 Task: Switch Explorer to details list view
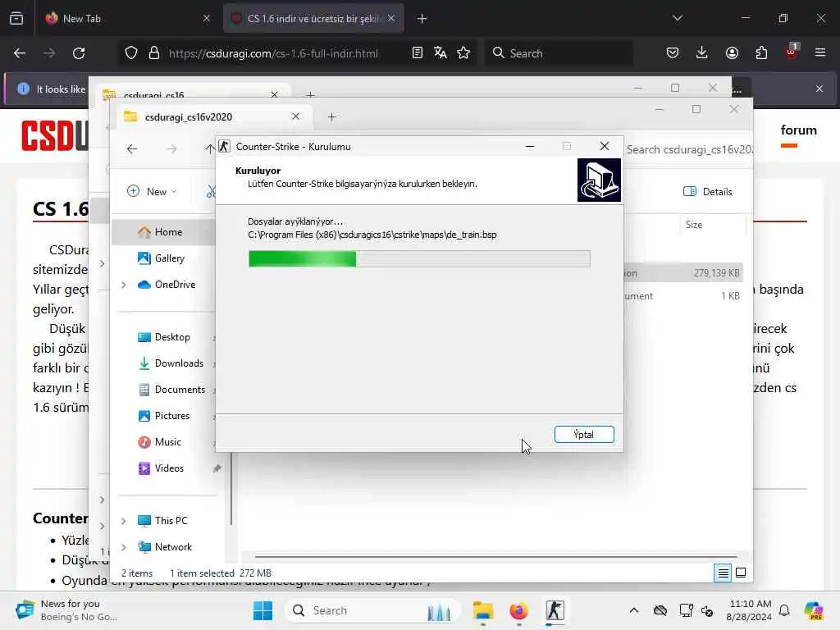[723, 573]
